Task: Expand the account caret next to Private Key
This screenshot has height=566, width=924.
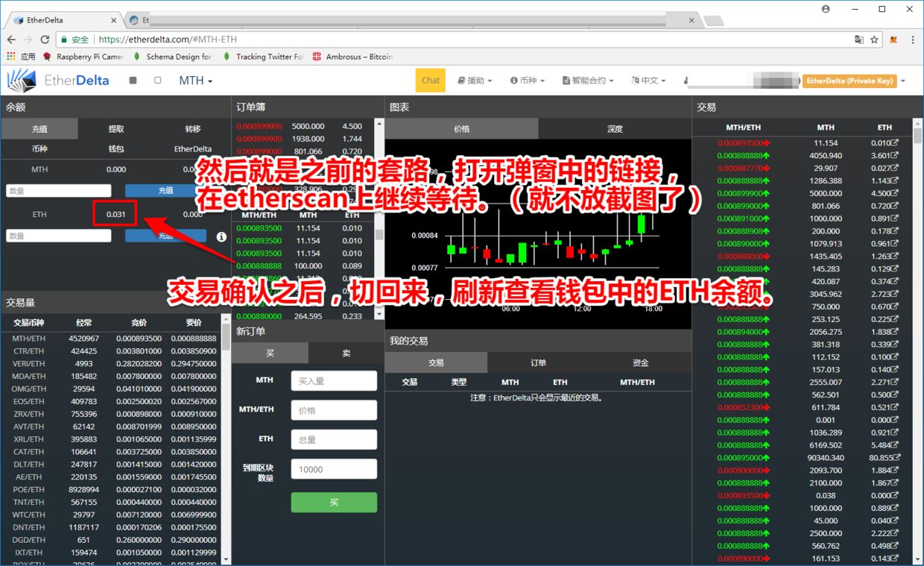Action: coord(902,81)
